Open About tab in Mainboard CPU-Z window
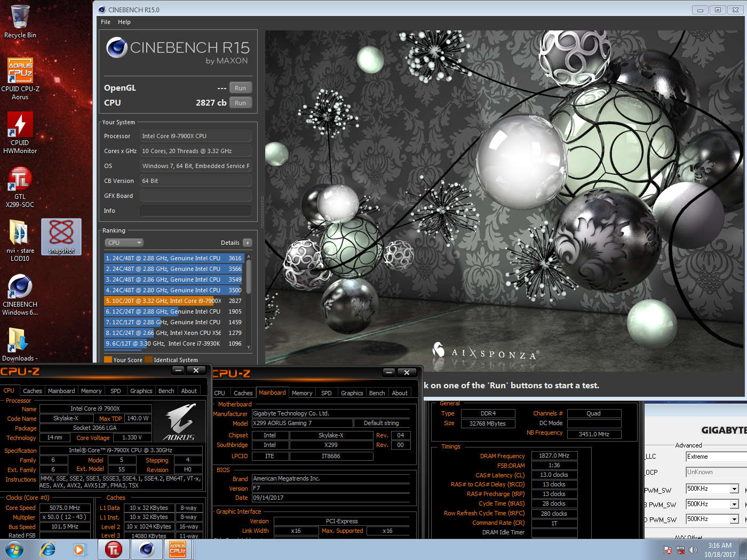The height and width of the screenshot is (560, 747). [x=400, y=393]
